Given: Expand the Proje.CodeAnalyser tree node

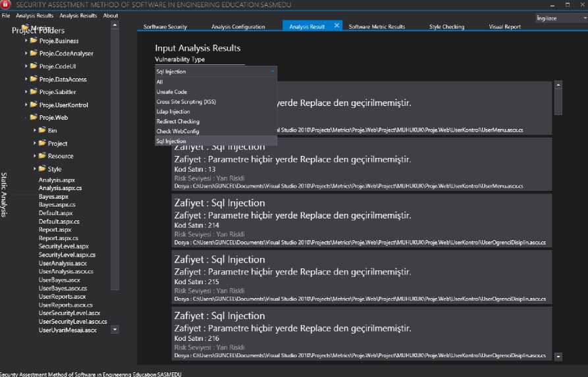Looking at the screenshot, I should [x=26, y=53].
